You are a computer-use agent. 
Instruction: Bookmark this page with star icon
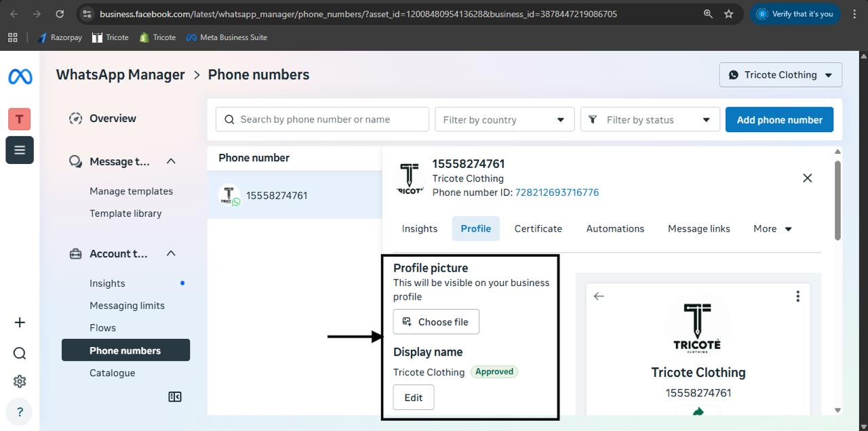[728, 14]
